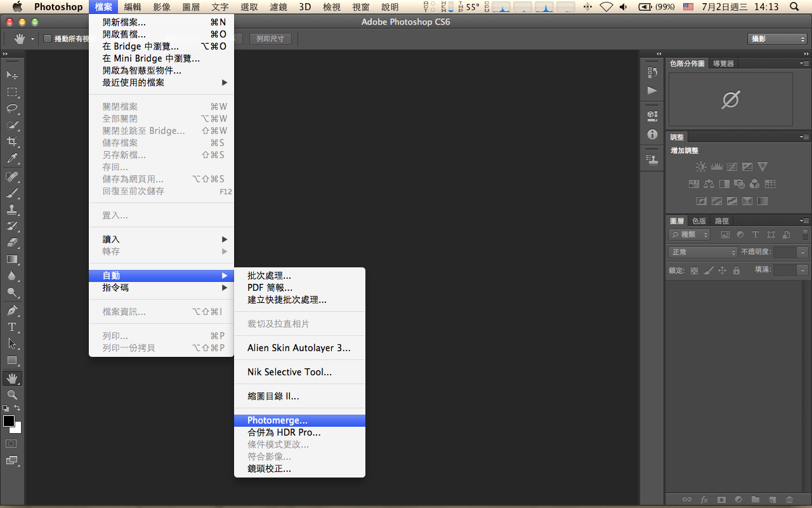Open the Info panel icon
The image size is (812, 508).
[652, 135]
